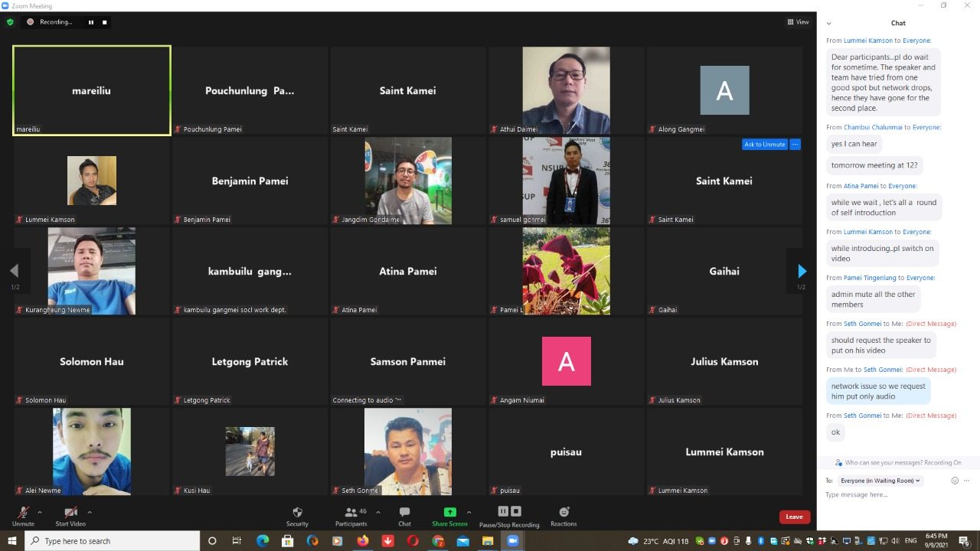This screenshot has height=551, width=980.
Task: Expand the audio options arrow beside Unmute
Action: pos(40,512)
